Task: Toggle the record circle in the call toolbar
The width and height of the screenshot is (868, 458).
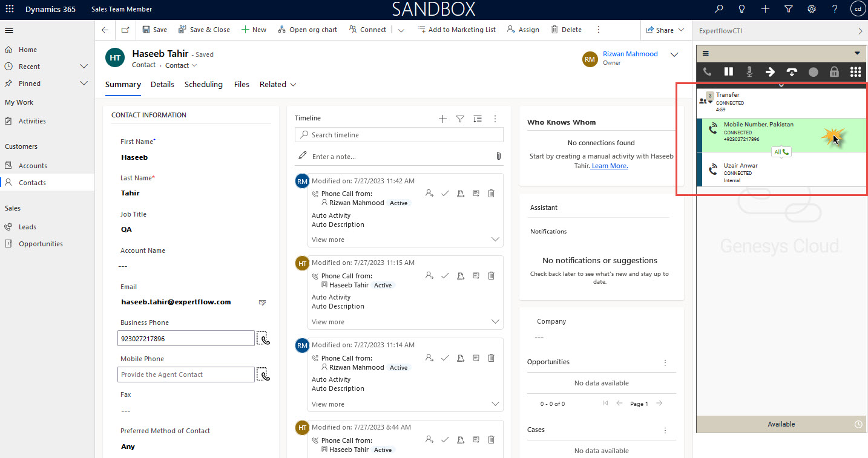Action: point(813,72)
